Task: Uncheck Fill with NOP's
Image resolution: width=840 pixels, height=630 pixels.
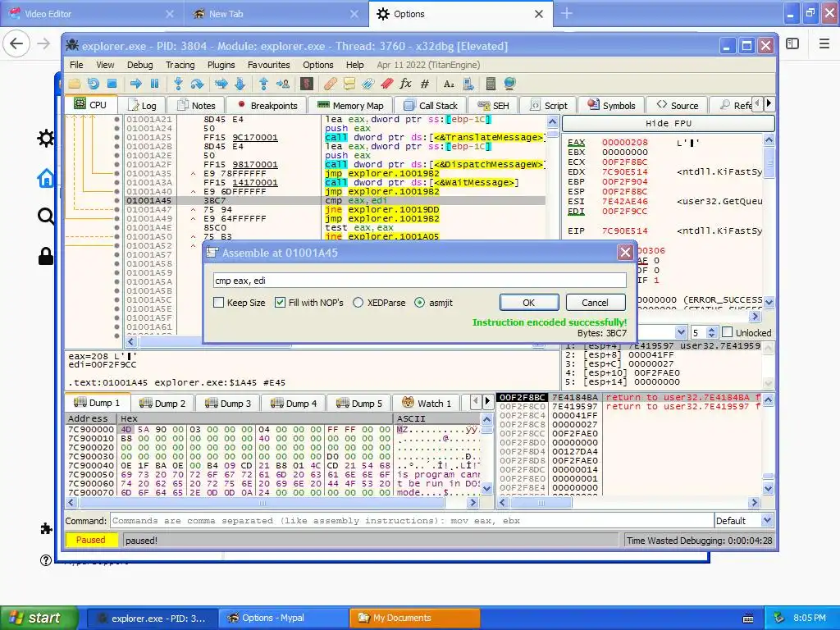Action: (x=280, y=303)
